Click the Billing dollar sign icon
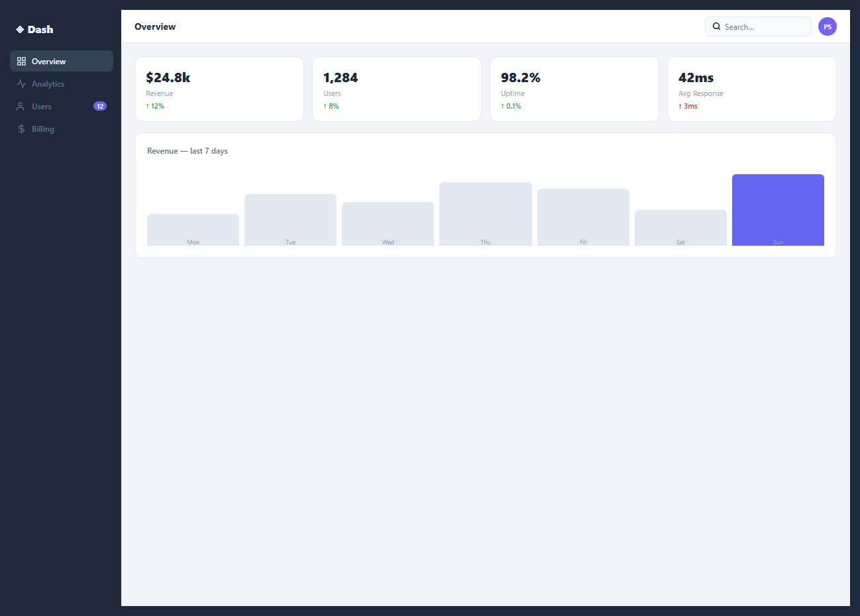This screenshot has width=860, height=616. 21,129
